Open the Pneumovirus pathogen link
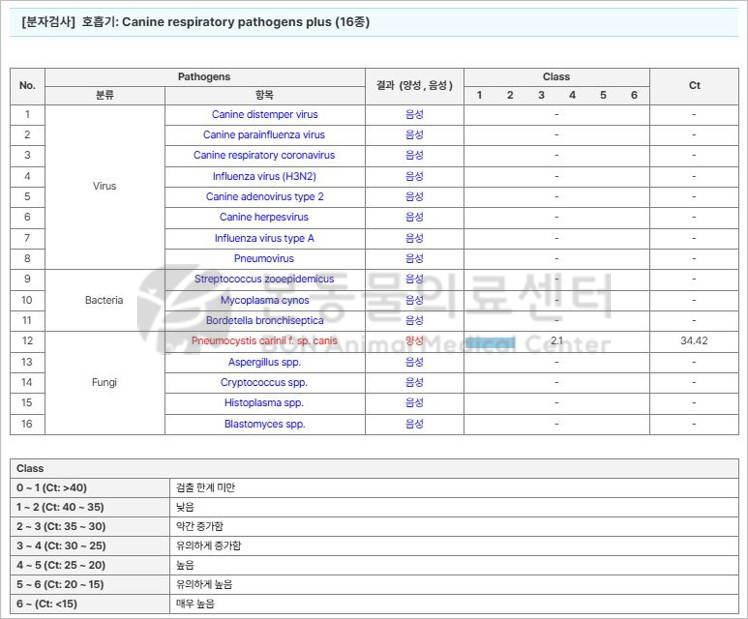The width and height of the screenshot is (748, 619). coord(264,258)
